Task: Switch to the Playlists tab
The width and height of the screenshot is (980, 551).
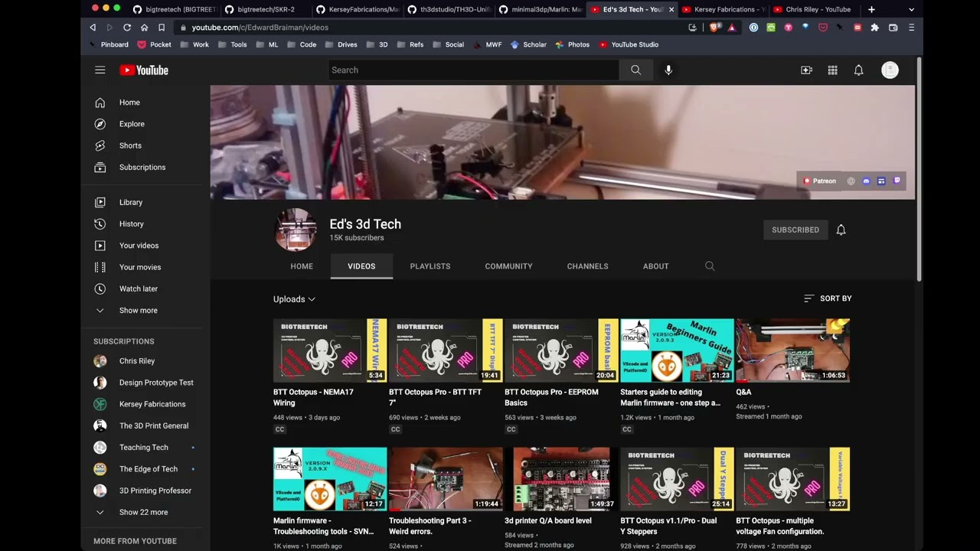Action: coord(430,266)
